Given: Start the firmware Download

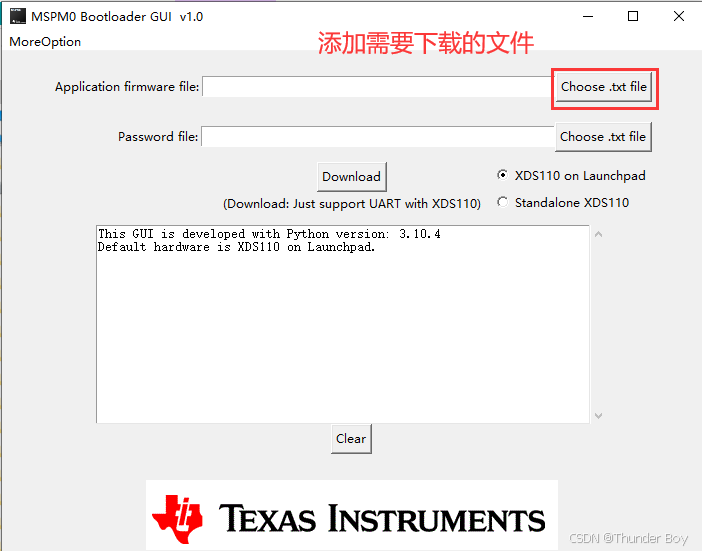Looking at the screenshot, I should [351, 177].
